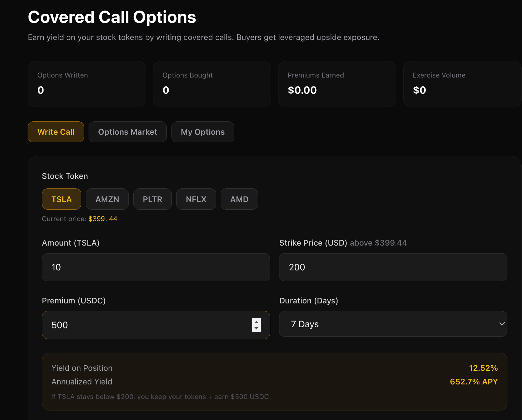Expand the Duration (Days) dropdown
522x420 pixels.
coord(393,324)
